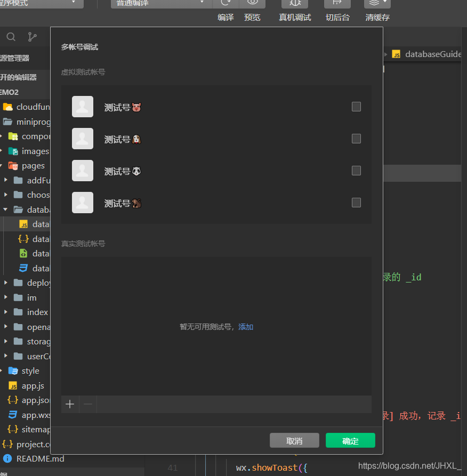Open README.md file

click(x=34, y=458)
